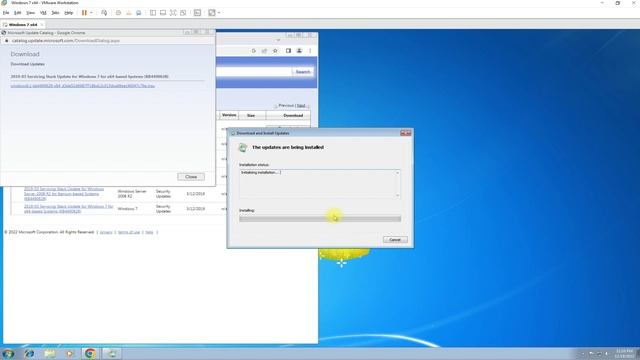
Task: Open the VMware VM menu
Action: tap(43, 13)
